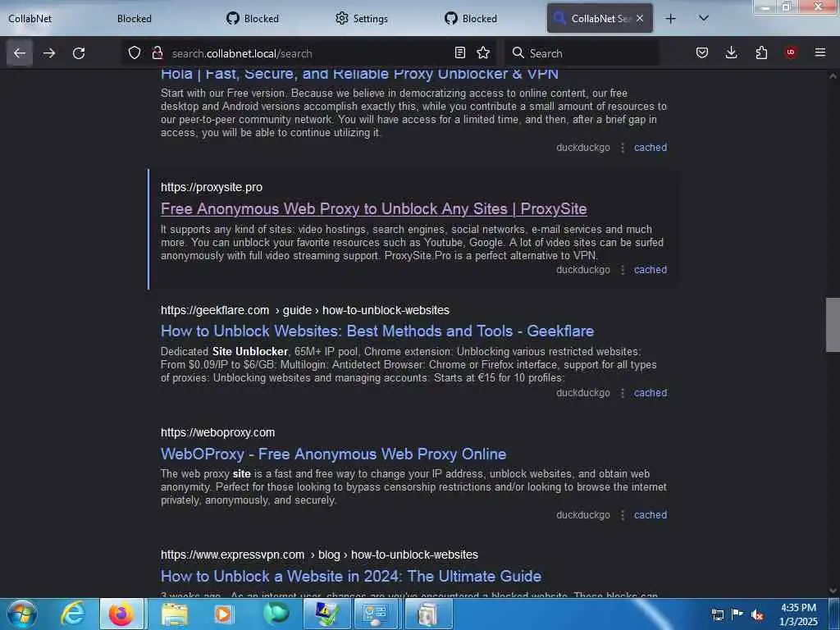Open the warning checklist app in the taskbar
The width and height of the screenshot is (840, 630).
[x=326, y=614]
